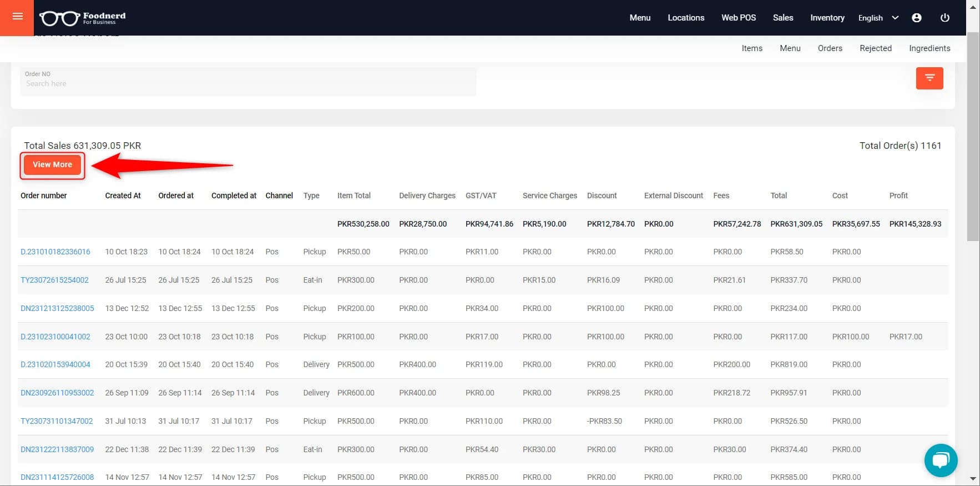Viewport: 980px width, 486px height.
Task: Open order DN231114125726008
Action: [x=57, y=477]
